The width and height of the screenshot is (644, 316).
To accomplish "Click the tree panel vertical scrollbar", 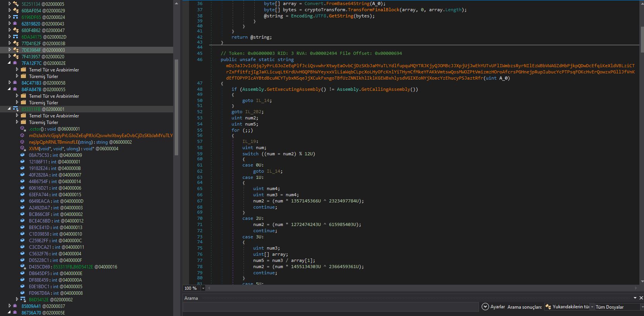I will coord(177,107).
